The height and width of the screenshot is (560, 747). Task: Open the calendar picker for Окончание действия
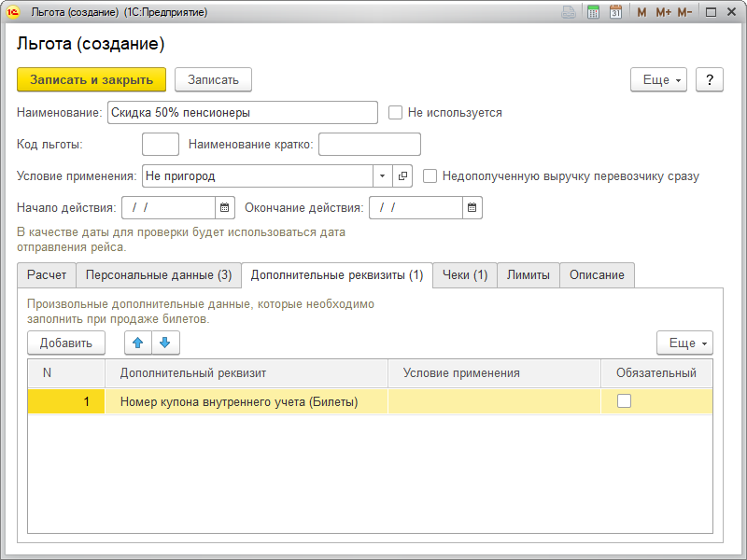(x=472, y=207)
